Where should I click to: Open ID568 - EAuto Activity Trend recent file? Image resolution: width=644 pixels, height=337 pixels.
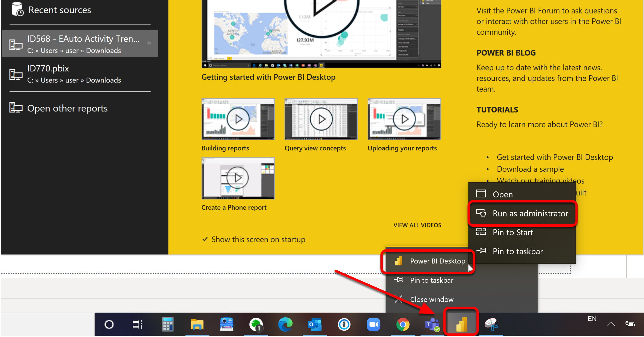click(x=80, y=44)
